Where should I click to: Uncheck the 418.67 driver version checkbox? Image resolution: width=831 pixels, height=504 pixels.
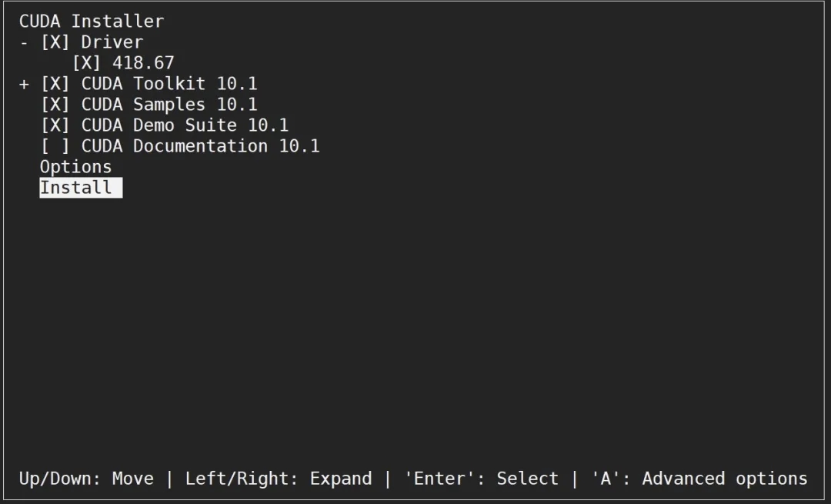pyautogui.click(x=86, y=63)
